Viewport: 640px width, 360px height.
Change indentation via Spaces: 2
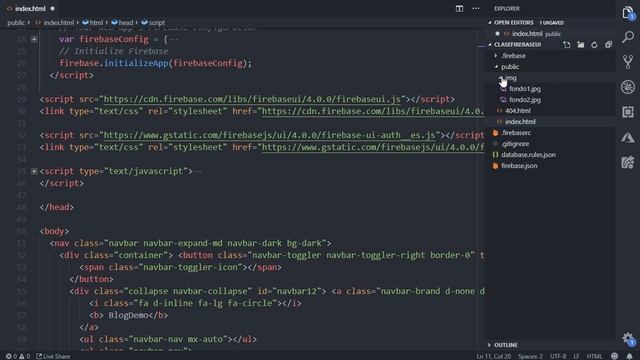point(530,356)
